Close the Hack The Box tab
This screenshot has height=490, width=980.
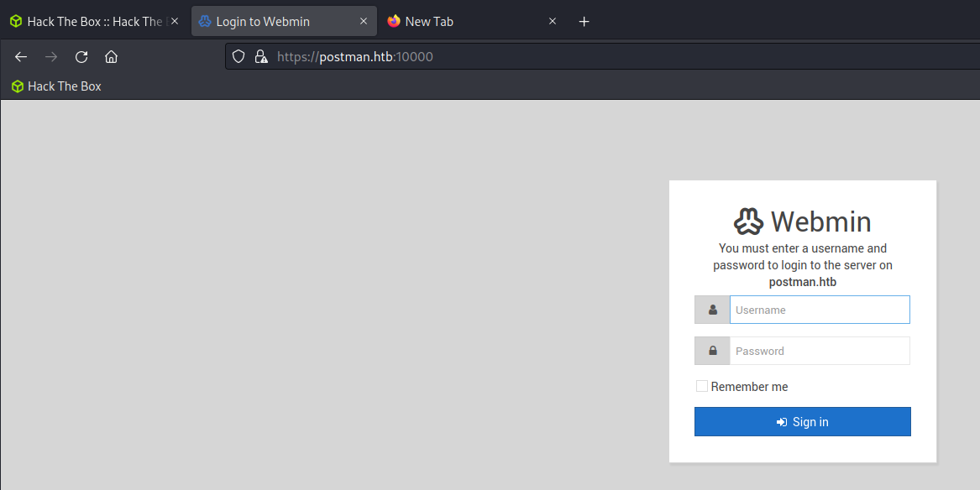coord(175,21)
